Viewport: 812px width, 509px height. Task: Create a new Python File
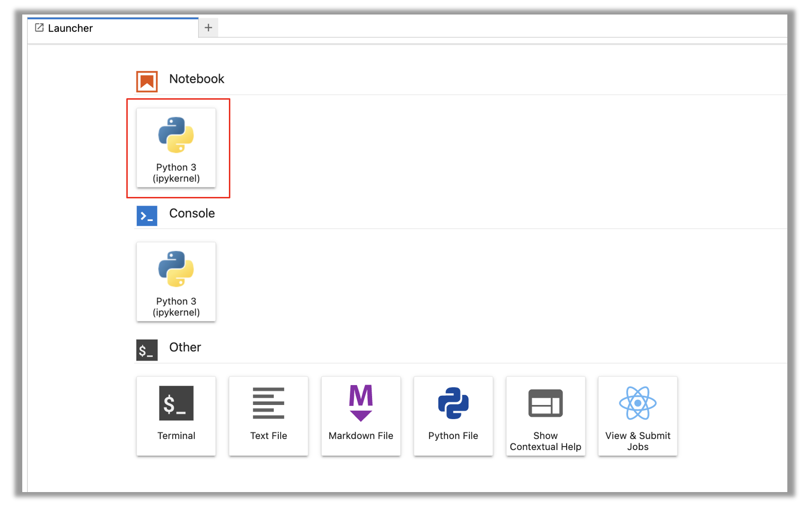pos(453,416)
